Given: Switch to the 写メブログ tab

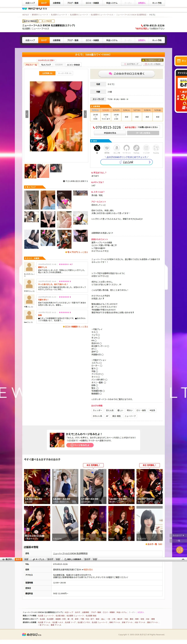Looking at the screenshot, I should point(46,65).
